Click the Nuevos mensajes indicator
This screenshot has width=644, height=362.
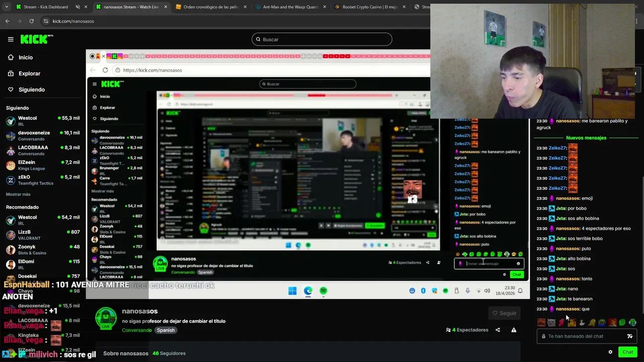tap(586, 138)
